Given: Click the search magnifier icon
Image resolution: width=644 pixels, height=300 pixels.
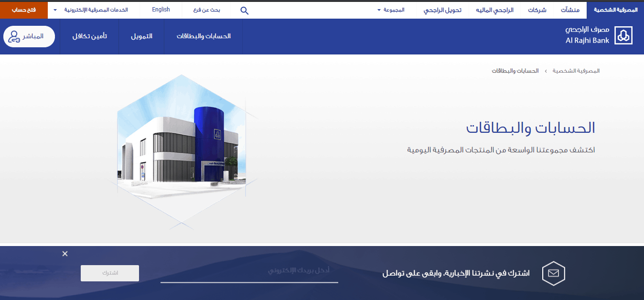Looking at the screenshot, I should pos(244,10).
